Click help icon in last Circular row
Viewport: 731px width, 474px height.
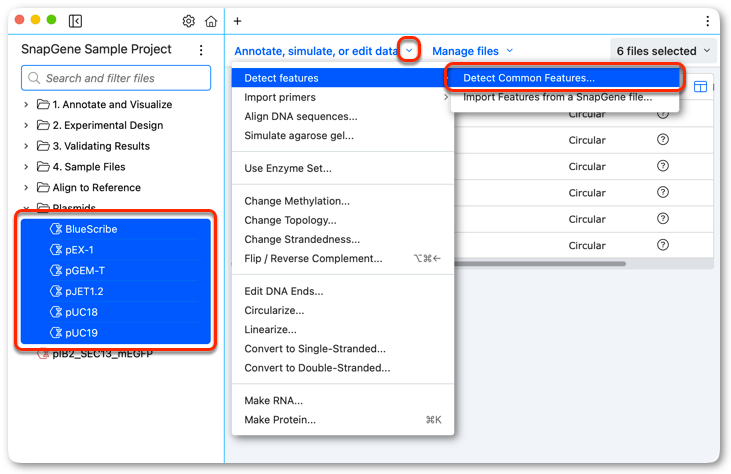(x=662, y=245)
